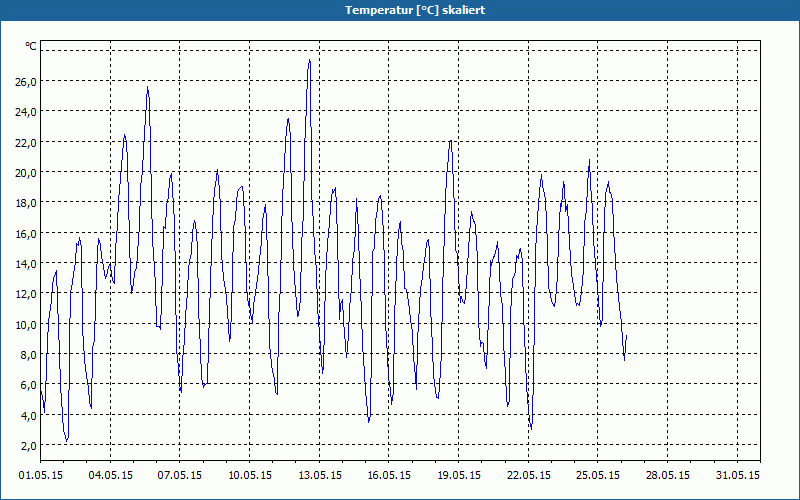Click the °C unit label on axis
The image size is (800, 500).
click(x=31, y=46)
